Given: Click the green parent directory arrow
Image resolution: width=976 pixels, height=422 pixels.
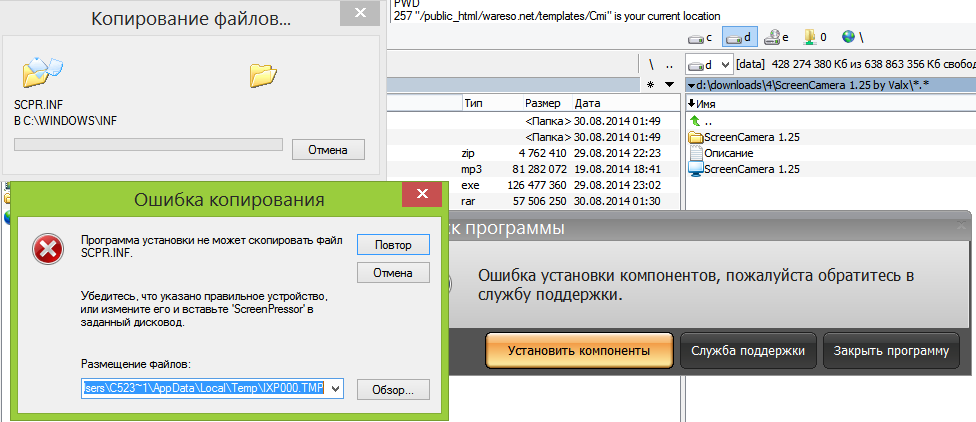Looking at the screenshot, I should [x=696, y=120].
